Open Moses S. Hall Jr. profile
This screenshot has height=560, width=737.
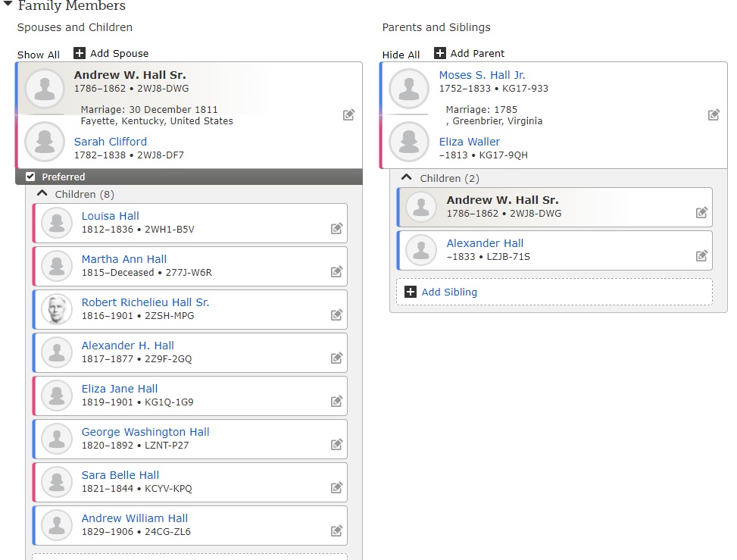[482, 75]
